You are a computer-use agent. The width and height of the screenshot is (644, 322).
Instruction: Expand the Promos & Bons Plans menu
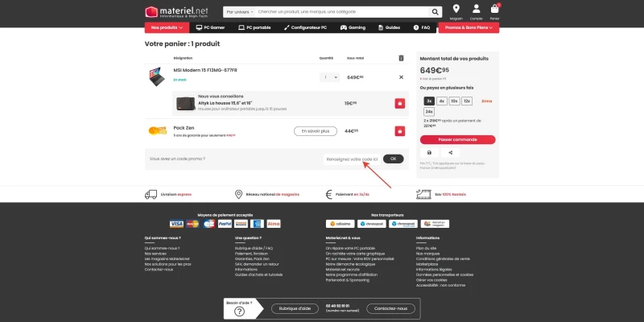469,27
